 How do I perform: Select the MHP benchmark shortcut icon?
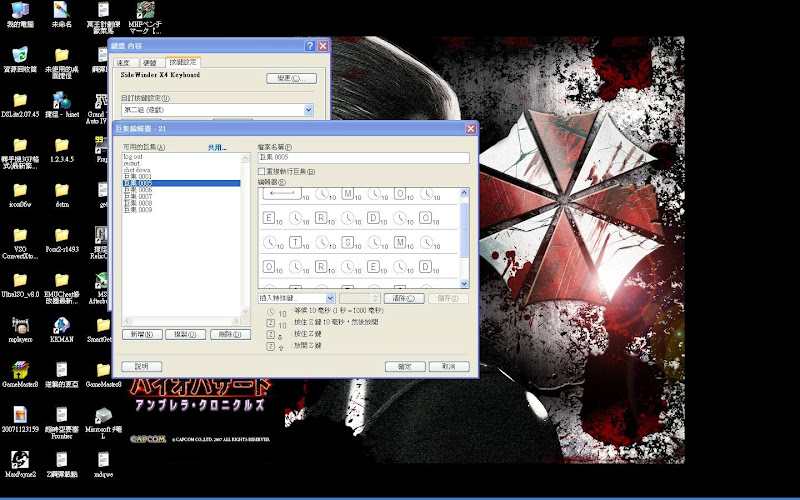[145, 18]
